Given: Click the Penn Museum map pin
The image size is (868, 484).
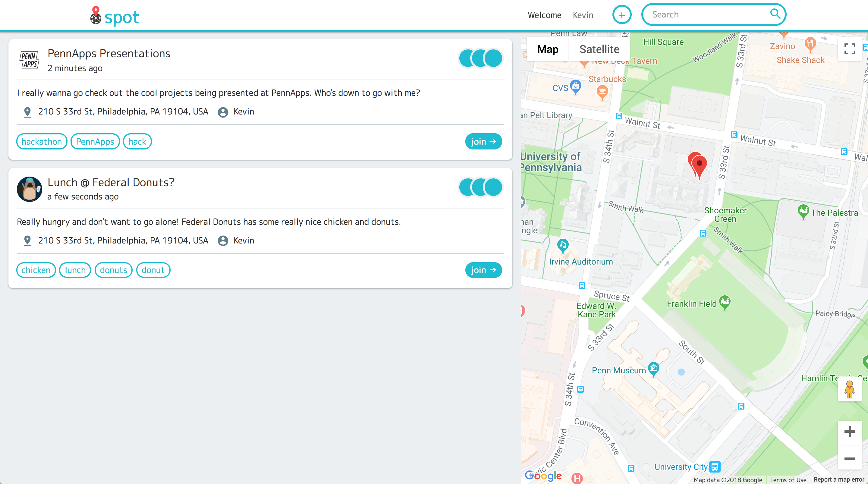Looking at the screenshot, I should pos(653,368).
